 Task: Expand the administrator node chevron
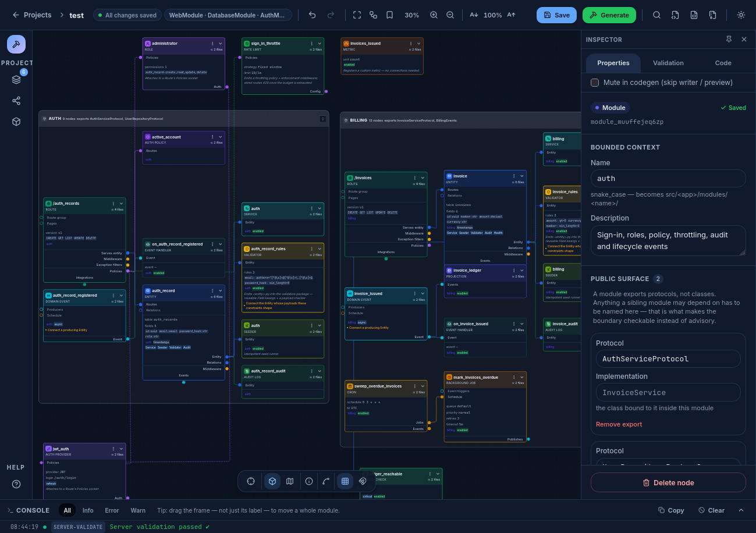pyautogui.click(x=221, y=44)
